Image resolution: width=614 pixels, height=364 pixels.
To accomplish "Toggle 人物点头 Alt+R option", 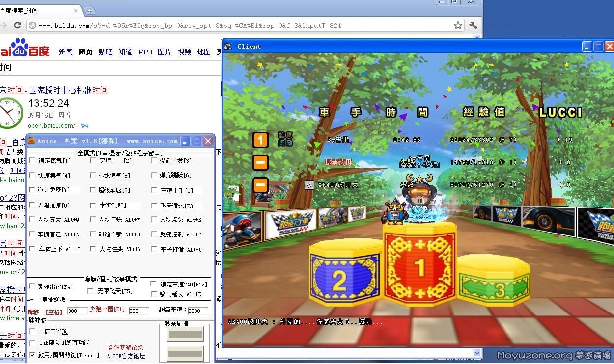I will [x=154, y=220].
